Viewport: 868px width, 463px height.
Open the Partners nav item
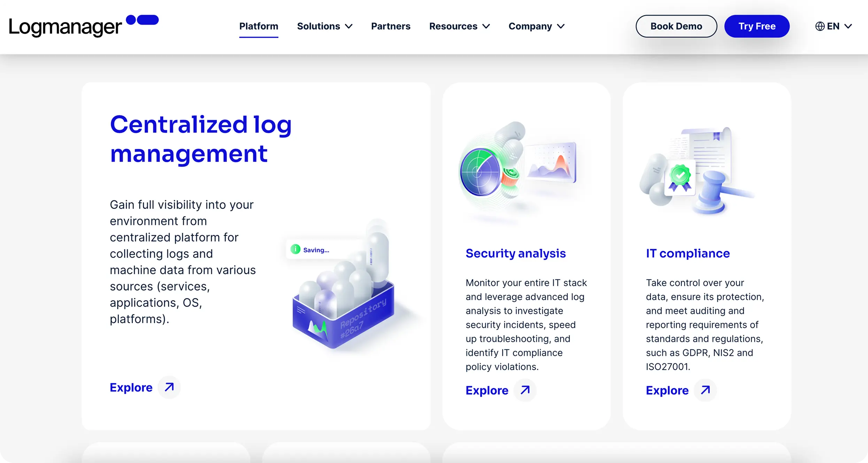coord(390,26)
